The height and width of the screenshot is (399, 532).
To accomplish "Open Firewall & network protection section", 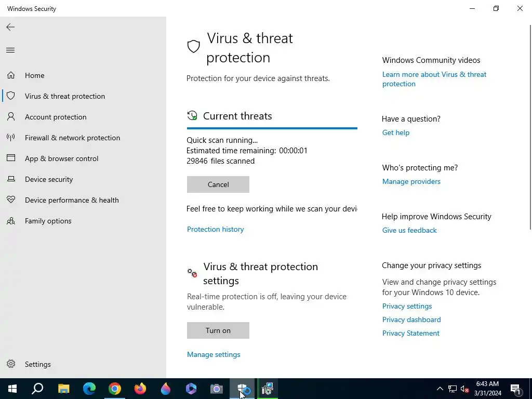I will click(83, 137).
